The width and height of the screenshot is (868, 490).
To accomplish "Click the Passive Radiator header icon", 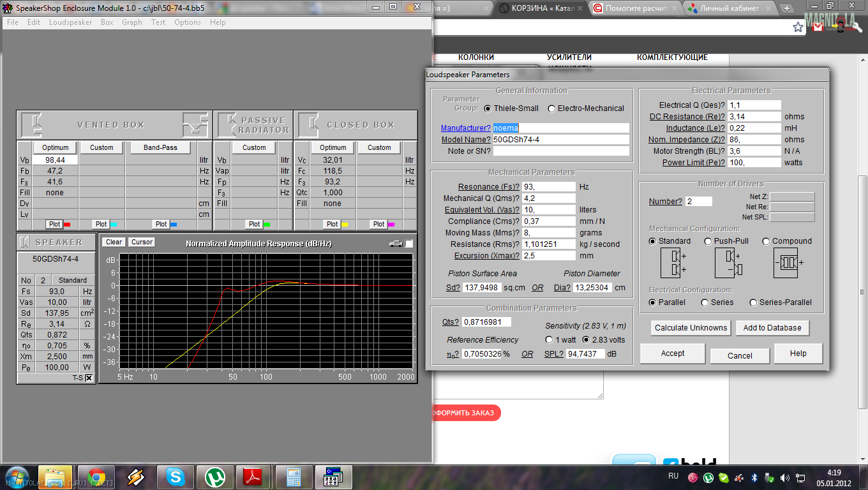I will (228, 124).
